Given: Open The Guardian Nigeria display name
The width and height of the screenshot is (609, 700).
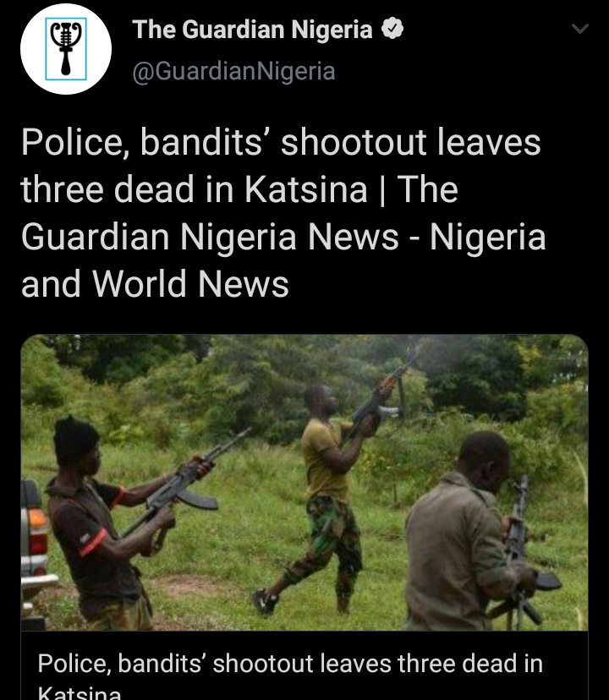Looking at the screenshot, I should click(252, 30).
